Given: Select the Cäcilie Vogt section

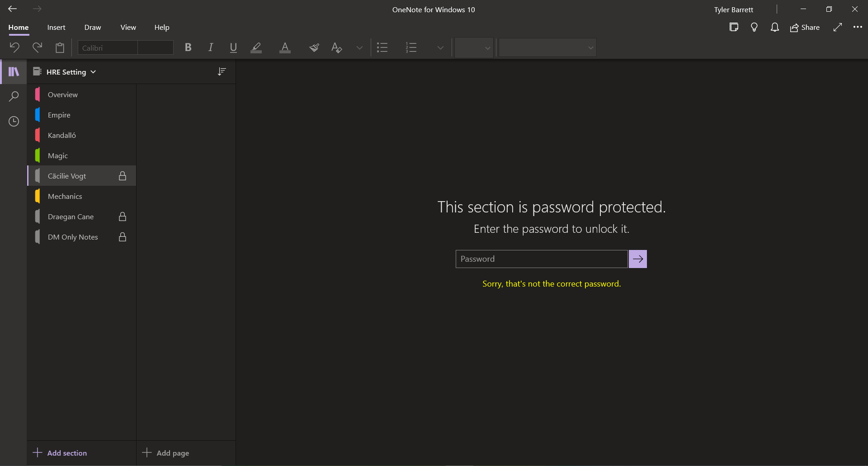Looking at the screenshot, I should point(82,176).
